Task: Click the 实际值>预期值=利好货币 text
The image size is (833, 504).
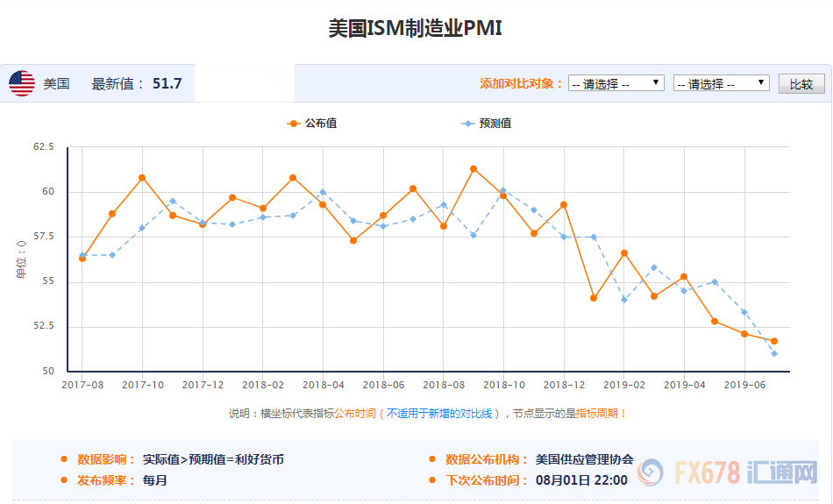Action: click(x=213, y=459)
